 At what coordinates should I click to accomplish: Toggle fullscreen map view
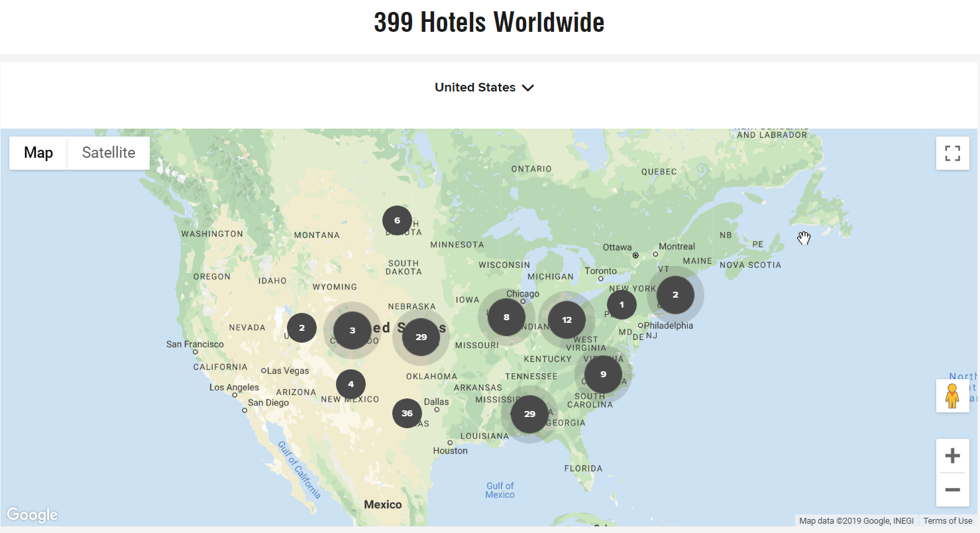(x=952, y=153)
